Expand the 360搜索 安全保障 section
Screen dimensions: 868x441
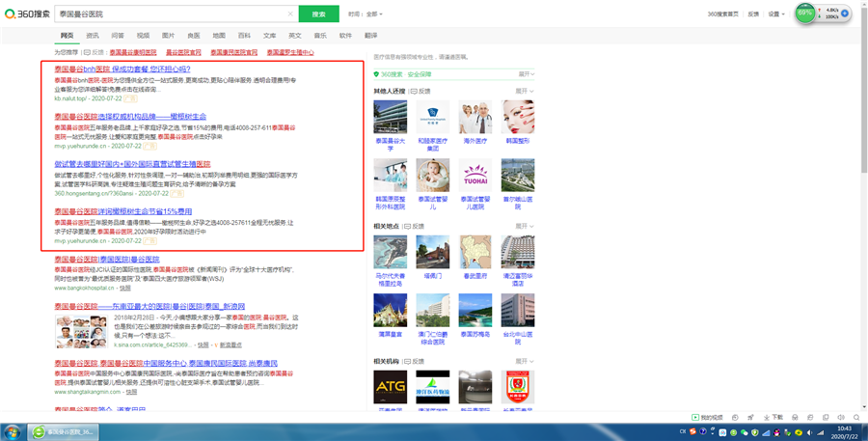(526, 73)
